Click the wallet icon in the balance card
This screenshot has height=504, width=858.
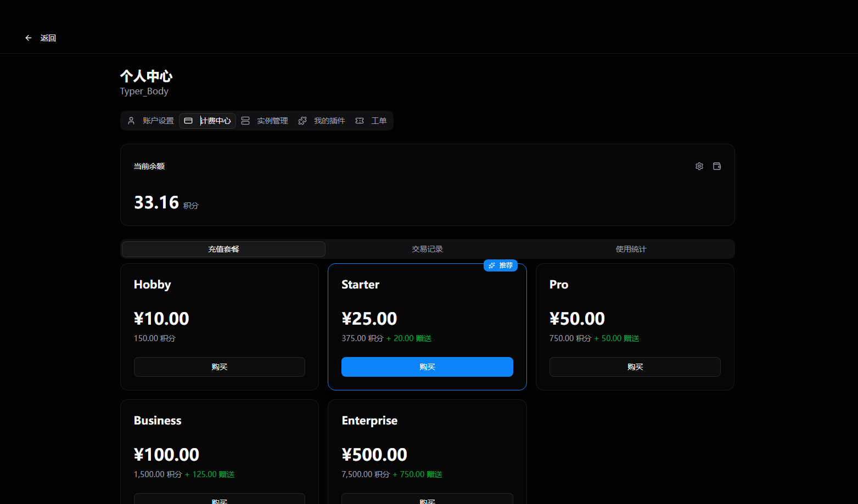[717, 166]
